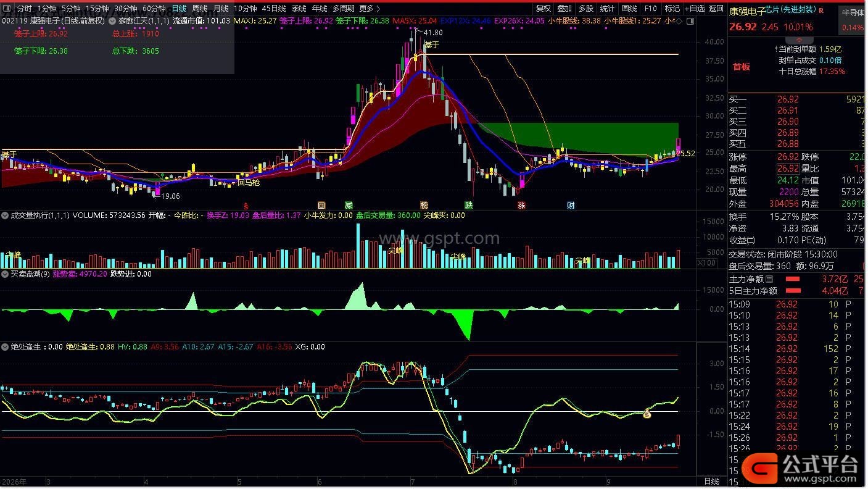Expand the 成交量执行 indicator dropdown arrow

pos(5,216)
